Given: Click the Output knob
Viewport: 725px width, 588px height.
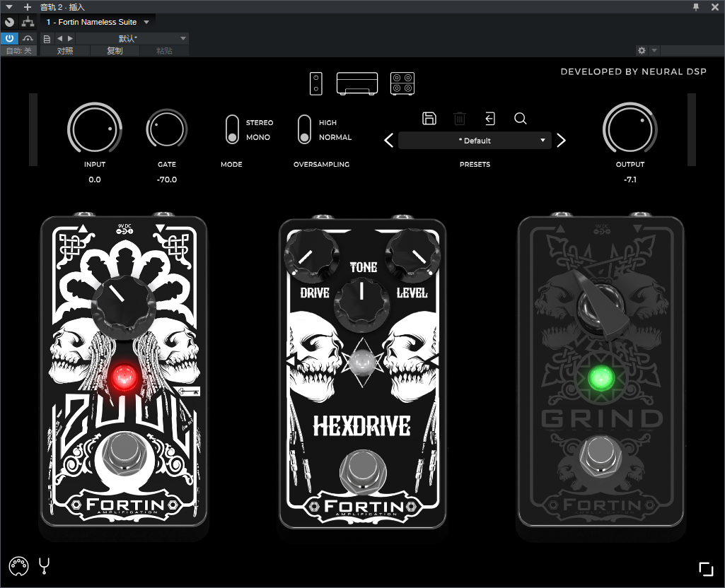Looking at the screenshot, I should [630, 129].
